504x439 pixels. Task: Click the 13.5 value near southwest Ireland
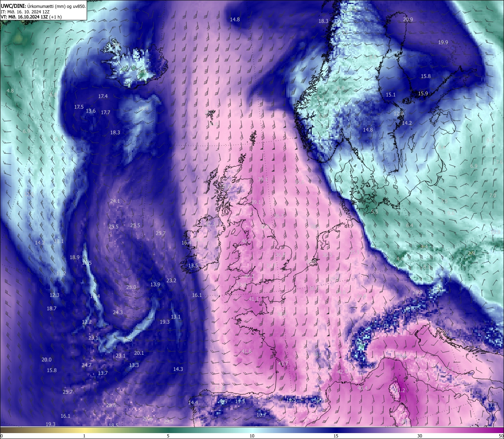pos(193,265)
